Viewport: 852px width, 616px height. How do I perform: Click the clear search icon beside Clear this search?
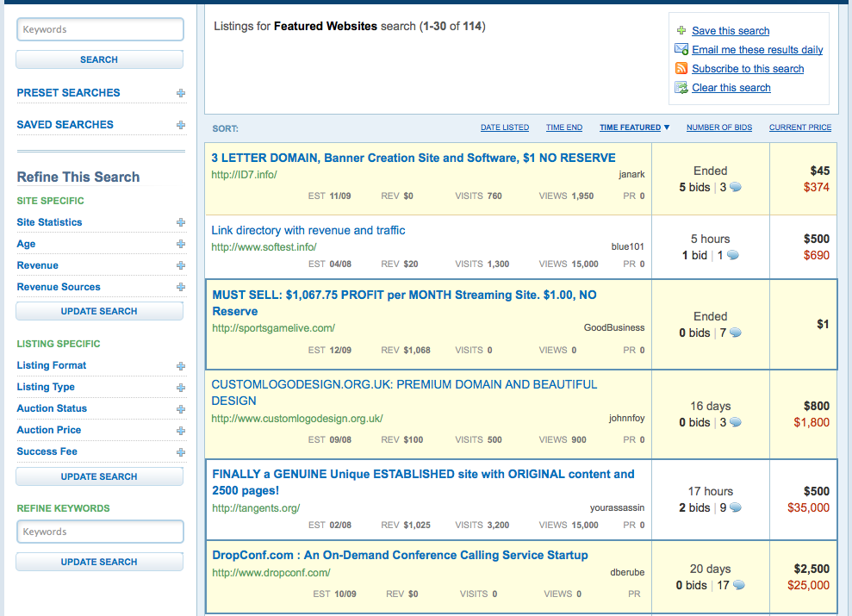click(681, 88)
